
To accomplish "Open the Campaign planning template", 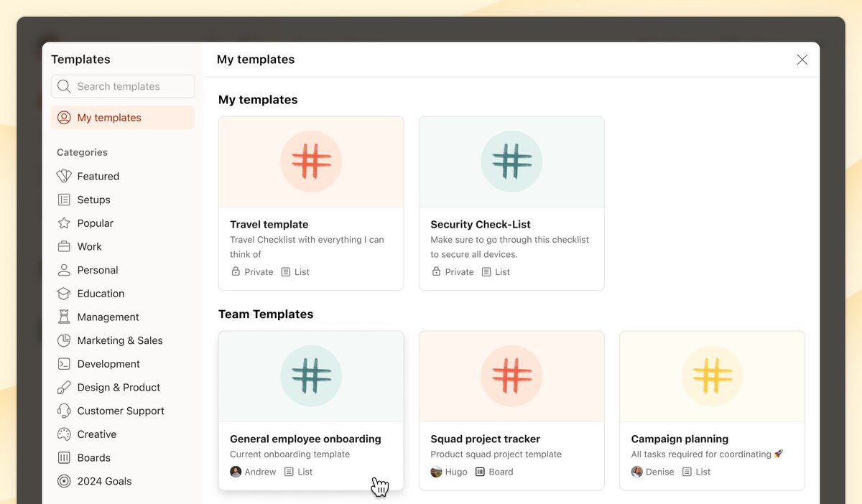I will click(711, 409).
